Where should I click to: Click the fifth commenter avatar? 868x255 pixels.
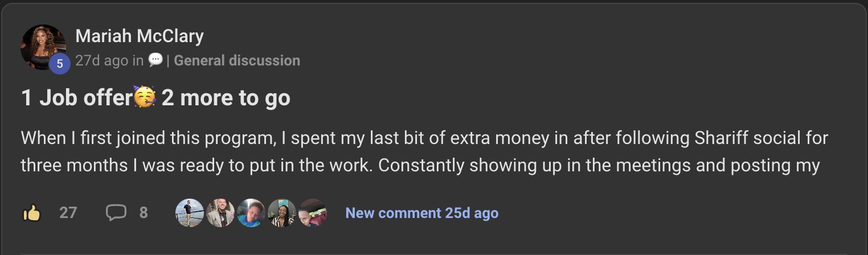click(x=312, y=213)
